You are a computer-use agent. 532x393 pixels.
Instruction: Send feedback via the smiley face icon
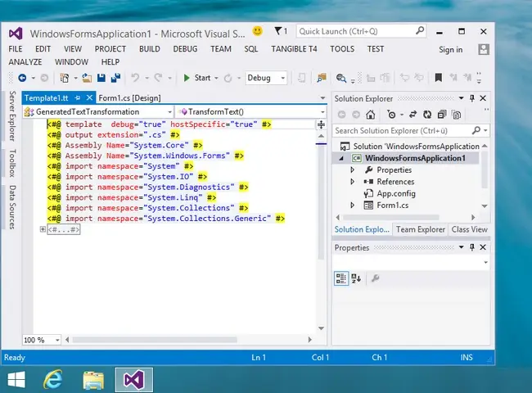click(x=257, y=31)
